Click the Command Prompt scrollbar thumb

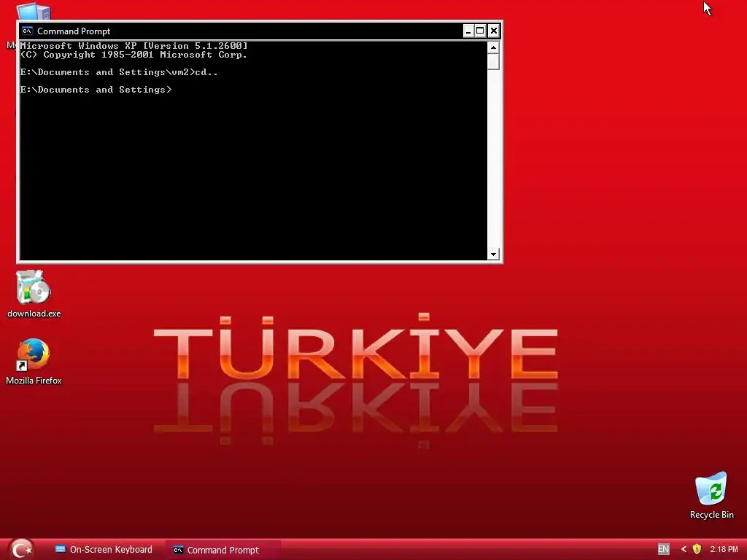[493, 61]
